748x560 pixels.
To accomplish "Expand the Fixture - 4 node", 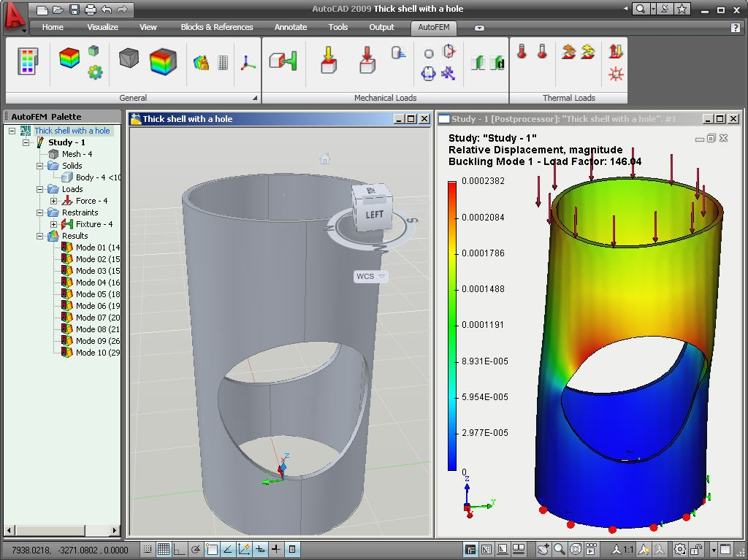I will point(53,224).
